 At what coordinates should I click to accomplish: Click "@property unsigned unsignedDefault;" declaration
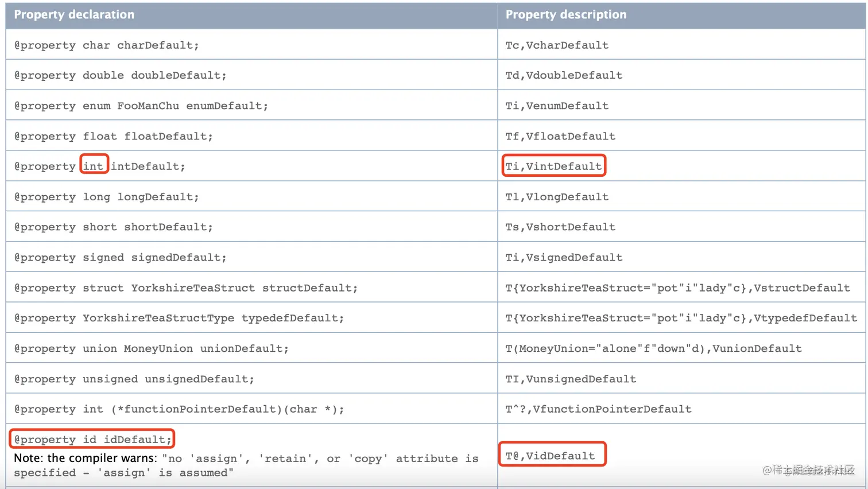(134, 379)
